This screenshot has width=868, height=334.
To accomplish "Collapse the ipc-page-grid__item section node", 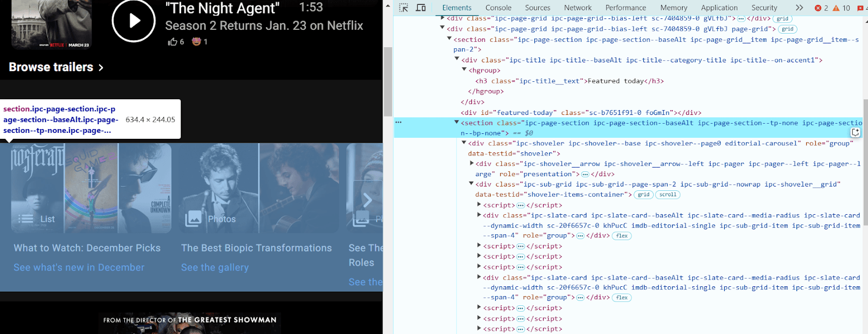I will point(449,39).
